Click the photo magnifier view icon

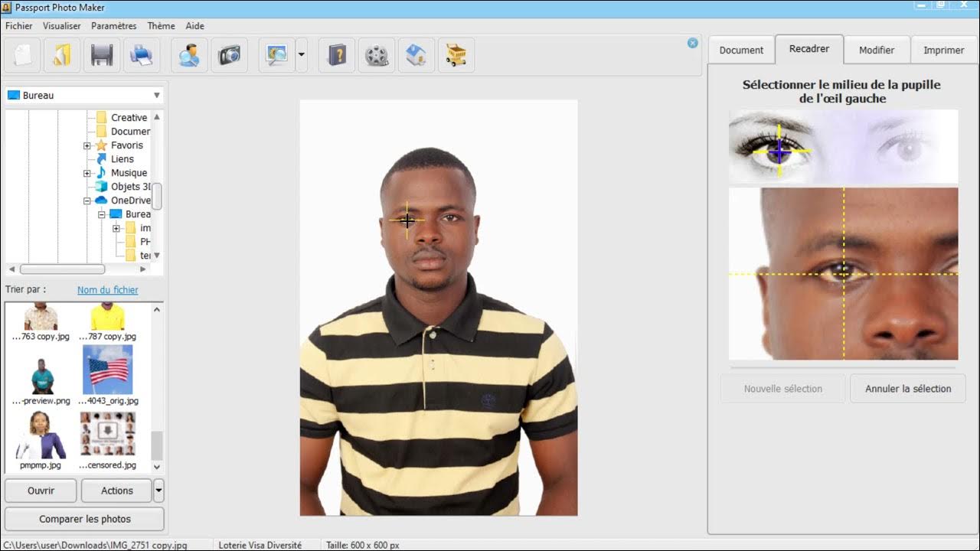coord(276,55)
